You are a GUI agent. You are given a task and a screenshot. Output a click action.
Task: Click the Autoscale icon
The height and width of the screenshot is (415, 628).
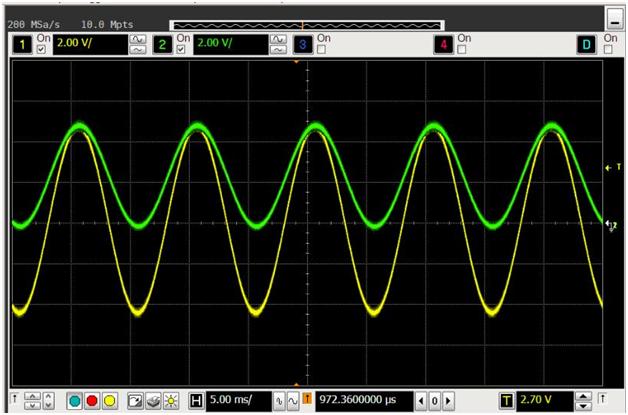point(135,400)
